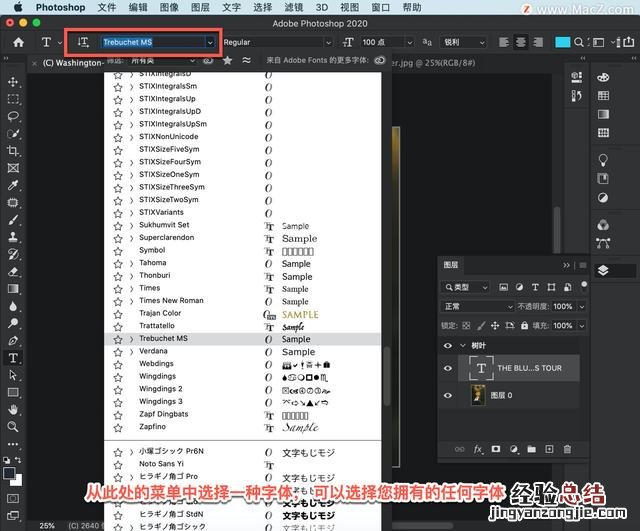Favorite the Trebuchet MS font with star
The width and height of the screenshot is (640, 531).
point(118,339)
